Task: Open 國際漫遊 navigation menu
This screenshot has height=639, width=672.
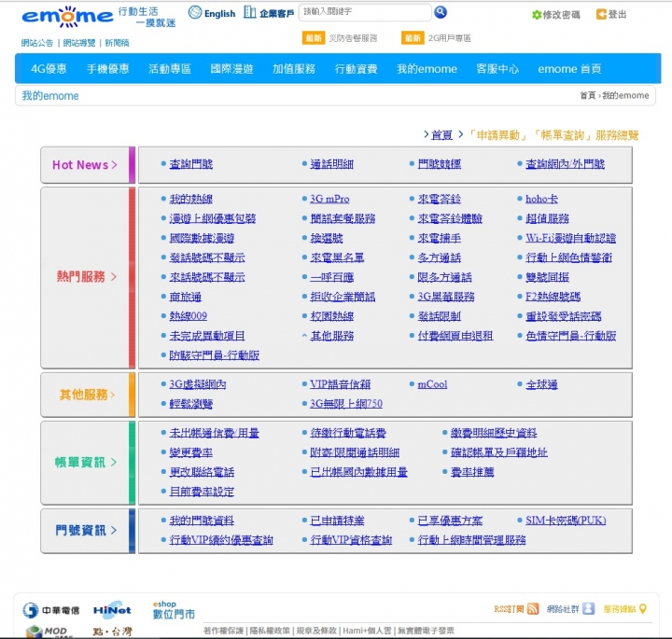Action: 231,68
